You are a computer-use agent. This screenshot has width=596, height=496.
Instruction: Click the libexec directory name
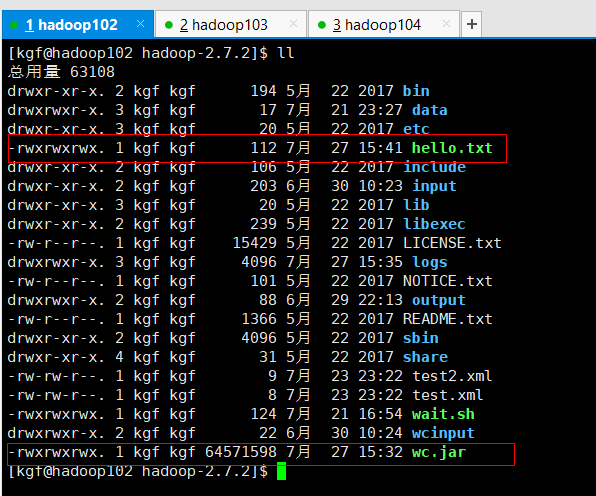(x=434, y=224)
